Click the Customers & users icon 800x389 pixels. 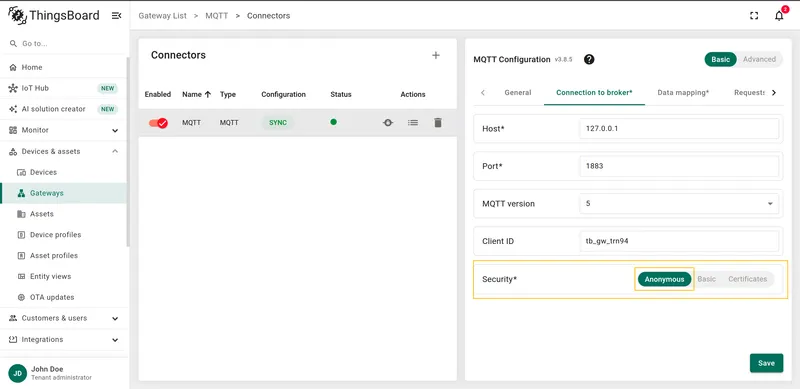[x=13, y=318]
